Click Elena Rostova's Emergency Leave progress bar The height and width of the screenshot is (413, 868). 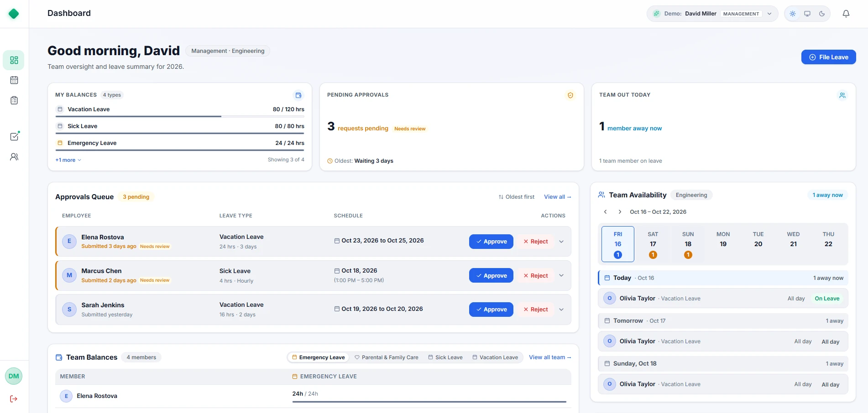pyautogui.click(x=429, y=402)
